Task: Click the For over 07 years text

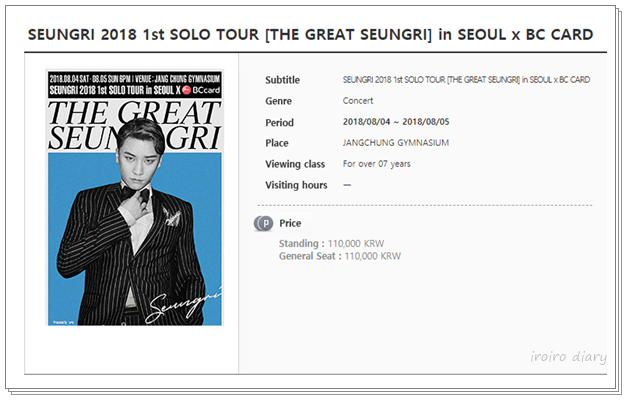Action: (x=376, y=164)
